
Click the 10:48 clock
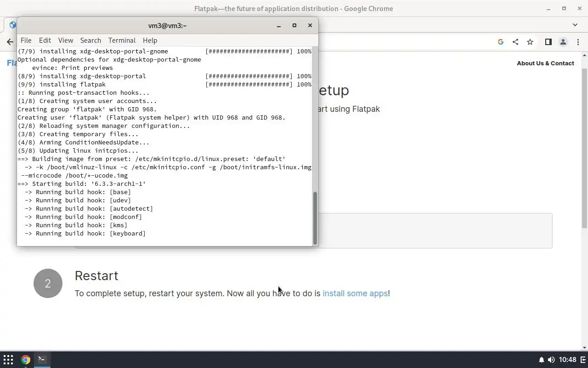coord(568,360)
